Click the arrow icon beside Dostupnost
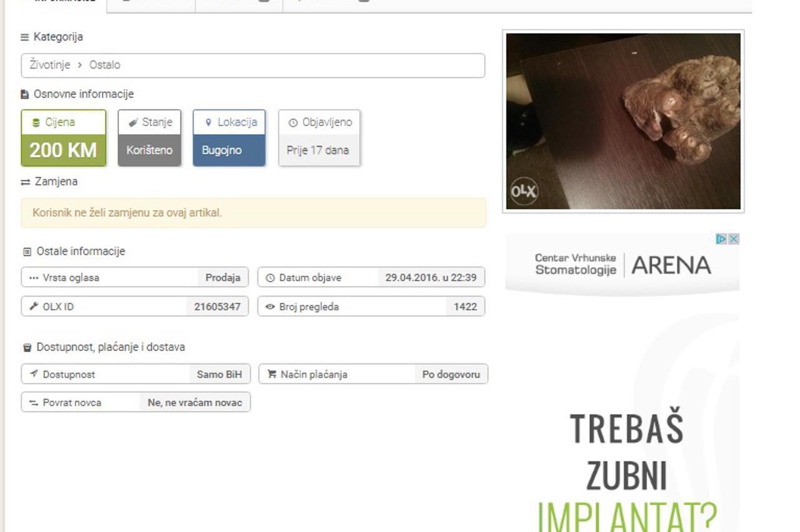The height and width of the screenshot is (532, 800). (x=34, y=374)
